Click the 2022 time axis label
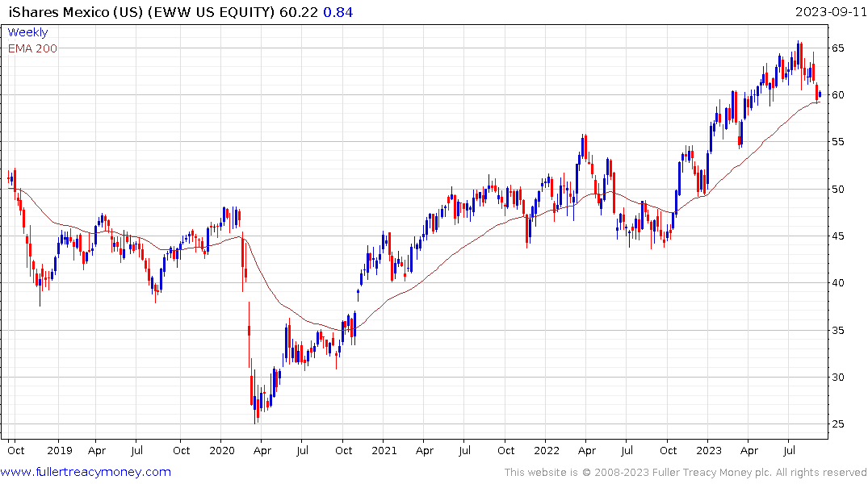 tap(547, 450)
